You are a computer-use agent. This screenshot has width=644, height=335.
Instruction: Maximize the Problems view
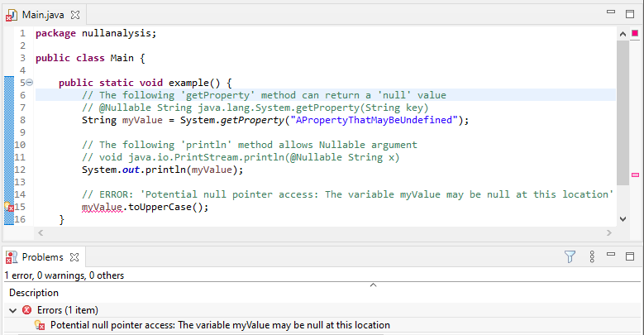(x=630, y=256)
